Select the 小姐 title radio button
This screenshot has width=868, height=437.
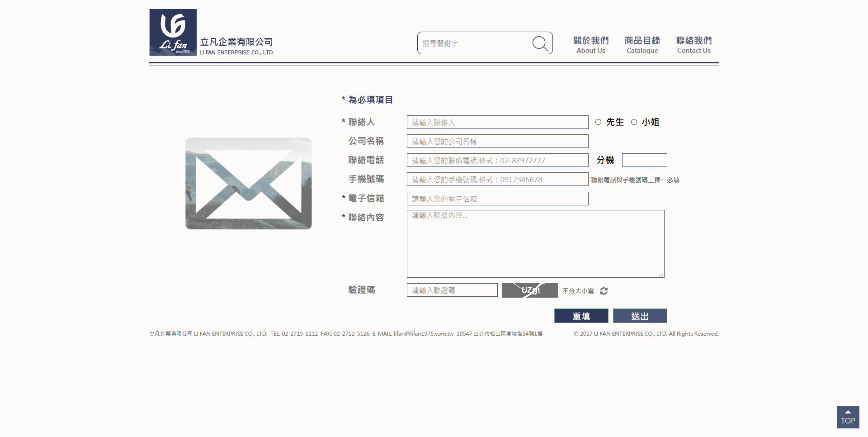(x=634, y=122)
